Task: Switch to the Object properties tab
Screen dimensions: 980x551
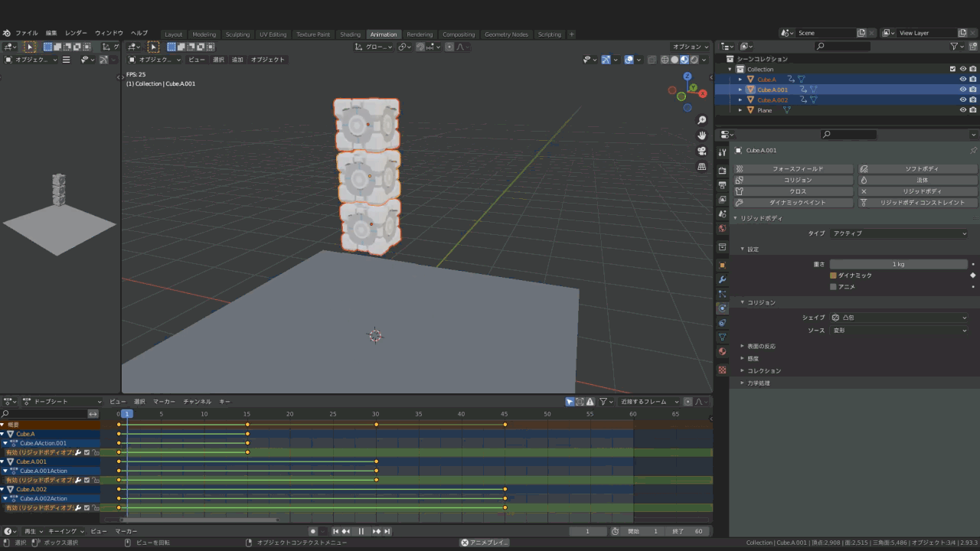Action: tap(722, 263)
